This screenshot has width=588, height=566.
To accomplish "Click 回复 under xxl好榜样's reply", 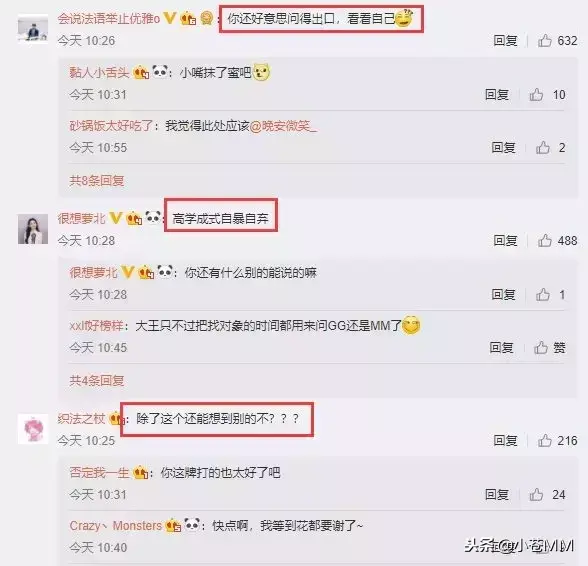I will (x=501, y=348).
